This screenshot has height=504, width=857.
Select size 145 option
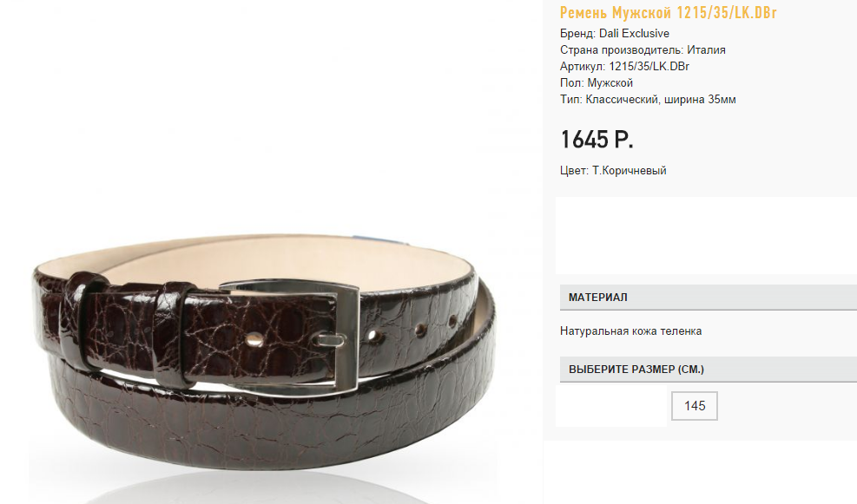point(694,406)
